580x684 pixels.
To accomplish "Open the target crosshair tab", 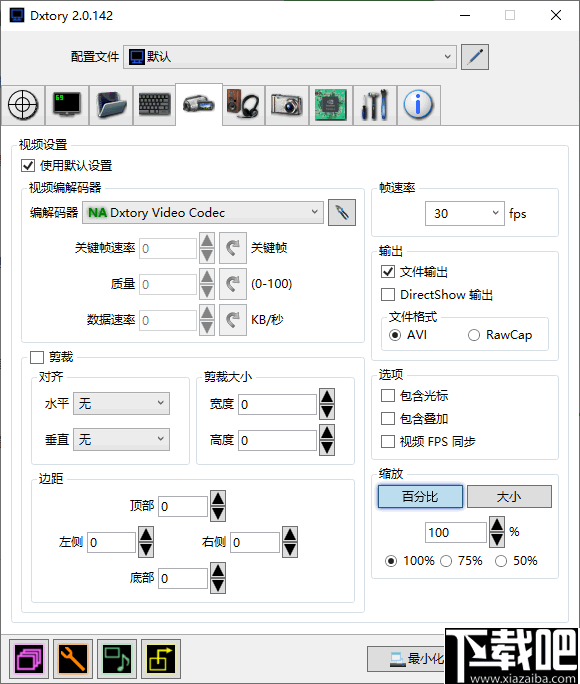I will (23, 105).
